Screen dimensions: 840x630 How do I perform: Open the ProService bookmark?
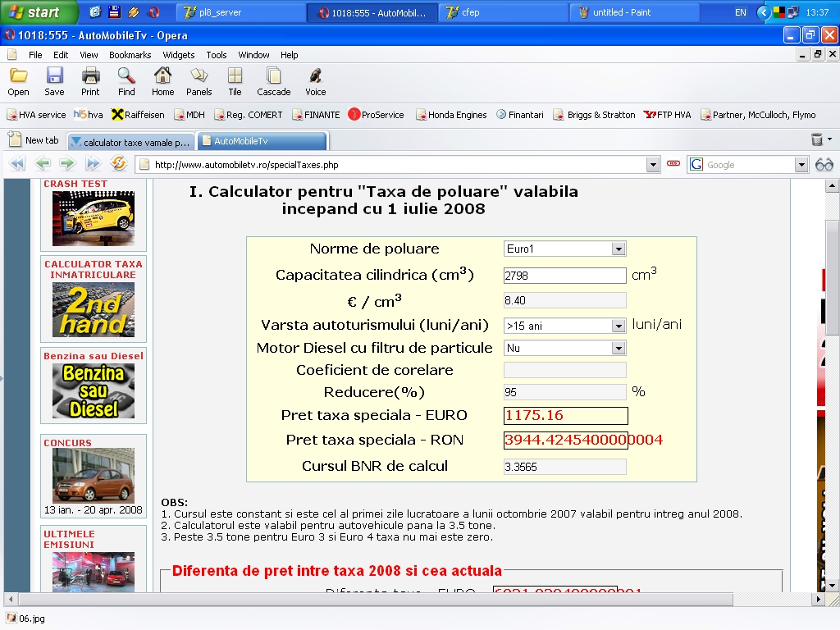coord(376,115)
